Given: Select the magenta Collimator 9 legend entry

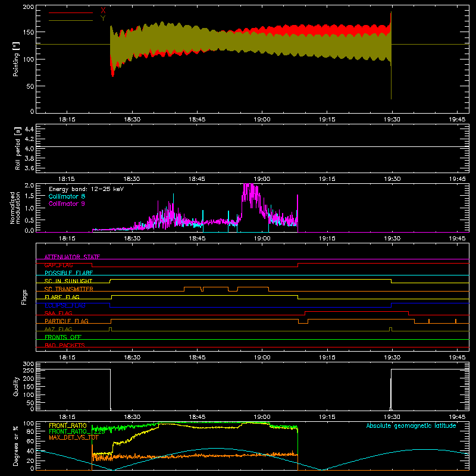Looking at the screenshot, I should (67, 203).
